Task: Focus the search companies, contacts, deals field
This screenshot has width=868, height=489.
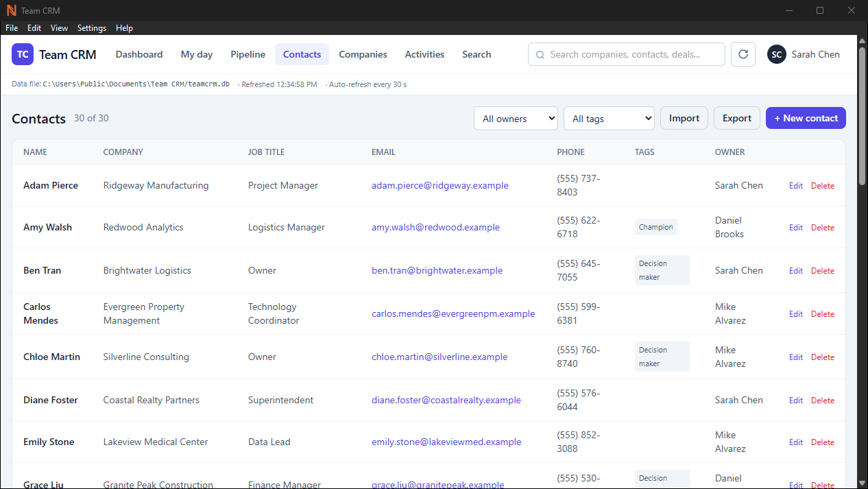Action: point(627,54)
